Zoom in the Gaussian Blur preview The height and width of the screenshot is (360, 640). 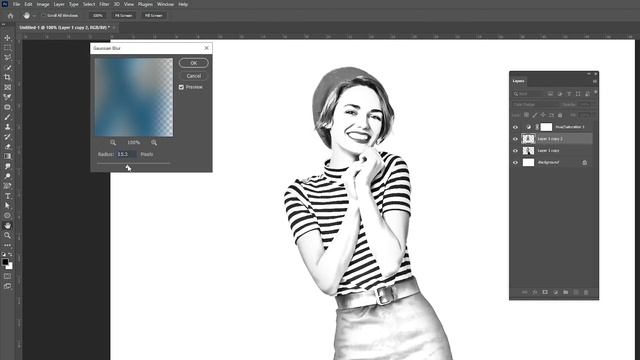154,142
